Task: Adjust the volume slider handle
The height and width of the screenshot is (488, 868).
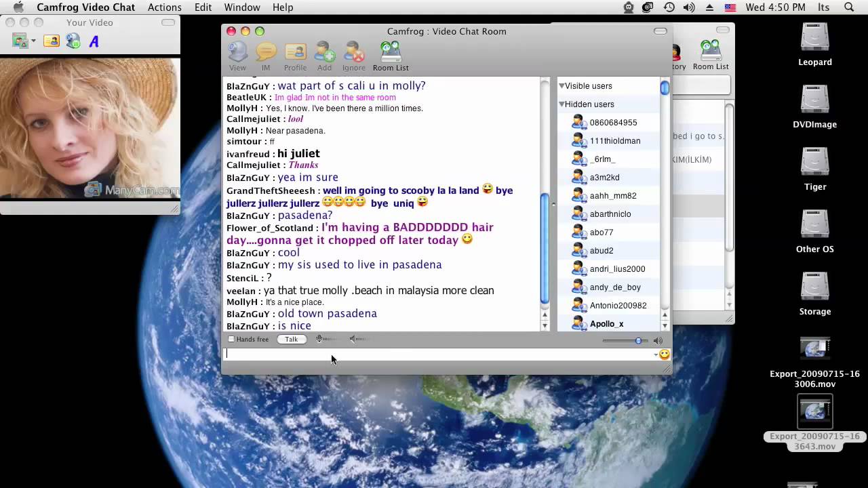Action: [638, 340]
